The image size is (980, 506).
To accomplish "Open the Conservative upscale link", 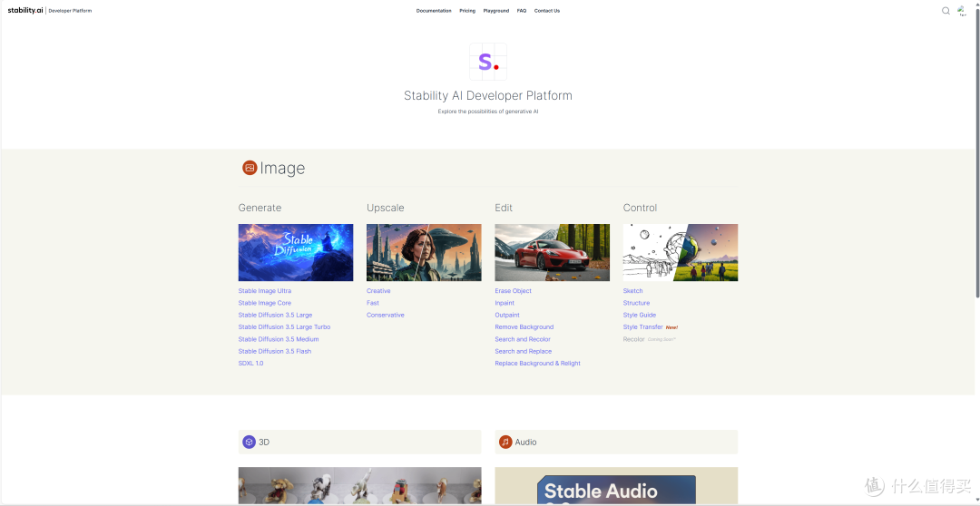I will coord(386,315).
